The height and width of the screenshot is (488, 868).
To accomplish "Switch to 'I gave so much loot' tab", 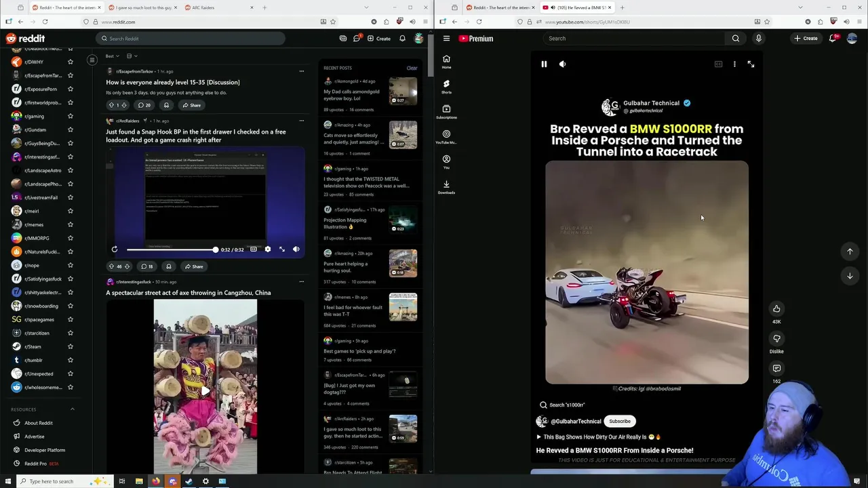I will coord(141,7).
